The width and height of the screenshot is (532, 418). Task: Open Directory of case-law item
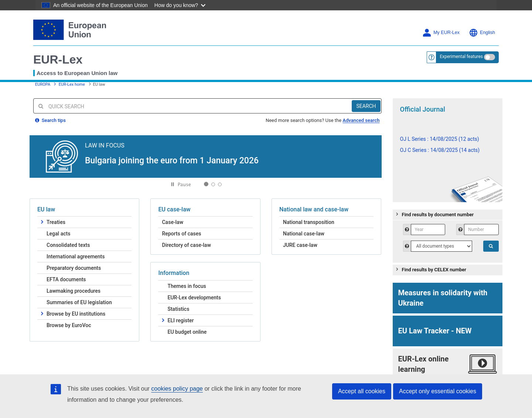pyautogui.click(x=186, y=245)
